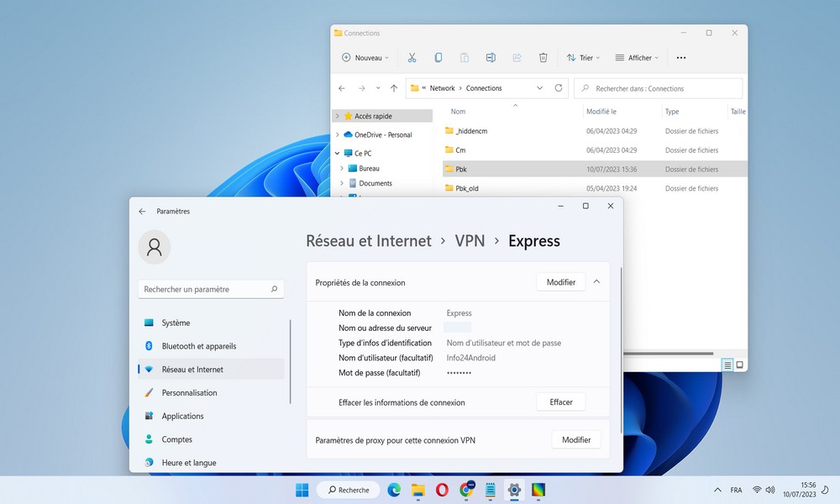Click the Cut icon in the Connections toolbar
Viewport: 840px width, 504px height.
(412, 57)
